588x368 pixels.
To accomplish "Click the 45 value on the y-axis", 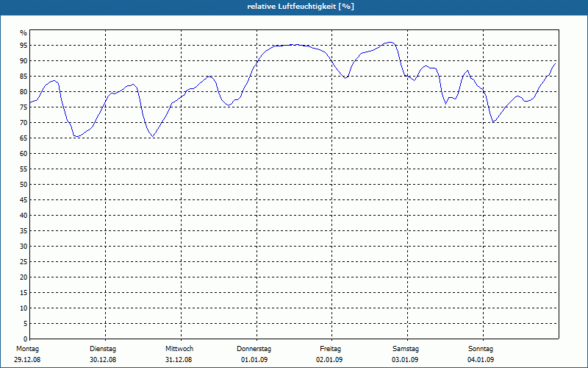I will pyautogui.click(x=24, y=199).
